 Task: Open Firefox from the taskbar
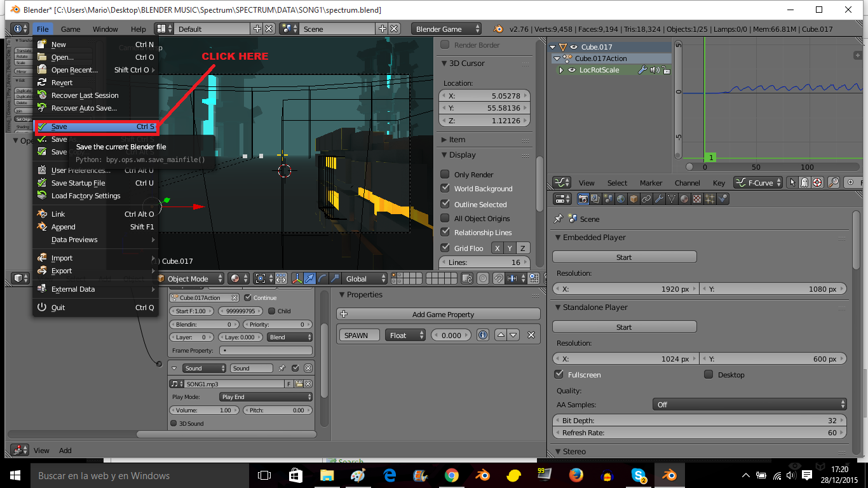pos(576,475)
